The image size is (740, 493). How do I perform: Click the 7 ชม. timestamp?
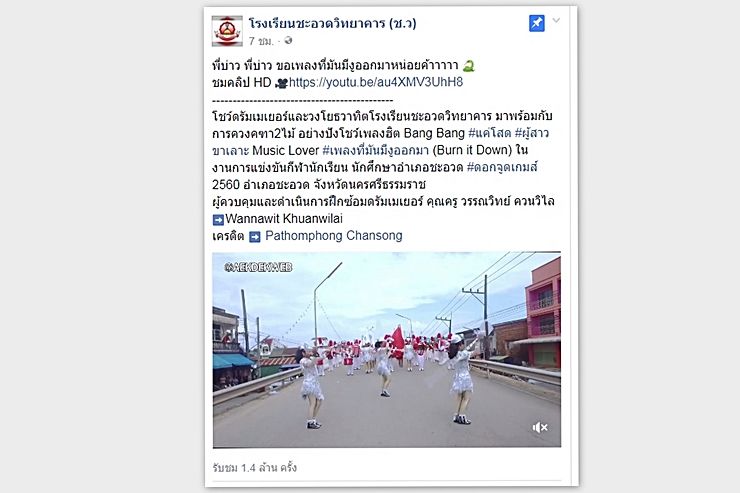[261, 42]
